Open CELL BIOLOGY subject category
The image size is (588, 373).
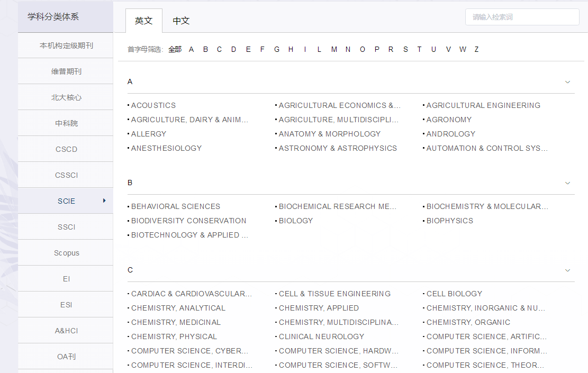pyautogui.click(x=455, y=294)
